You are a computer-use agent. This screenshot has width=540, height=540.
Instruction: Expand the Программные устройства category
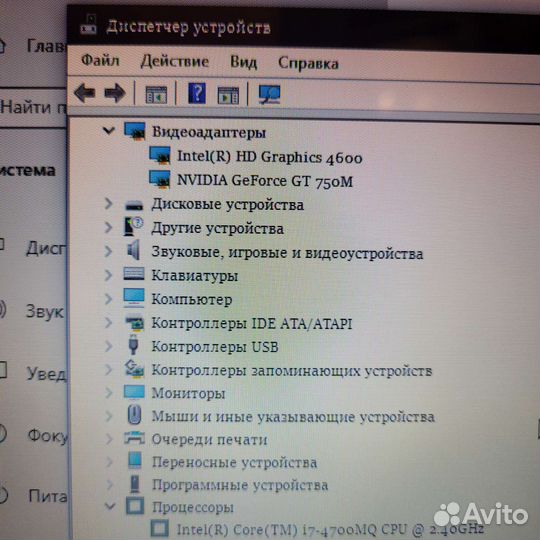(x=110, y=484)
